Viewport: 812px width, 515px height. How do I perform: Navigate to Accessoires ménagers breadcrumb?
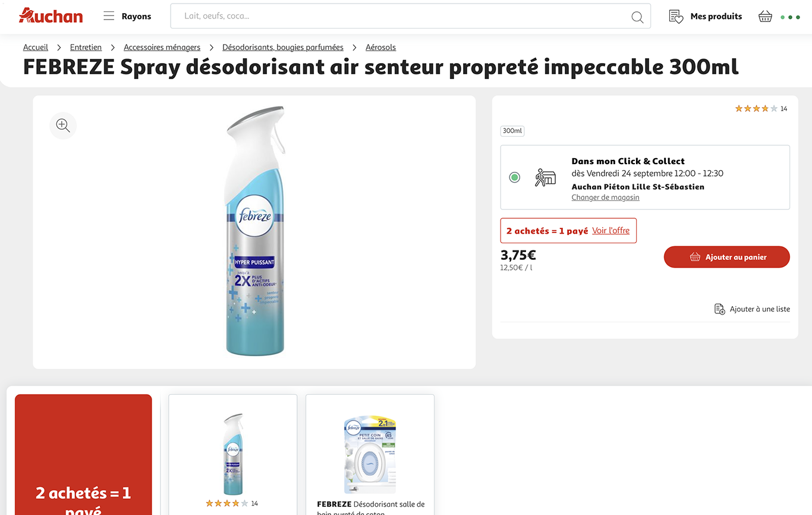click(x=162, y=47)
